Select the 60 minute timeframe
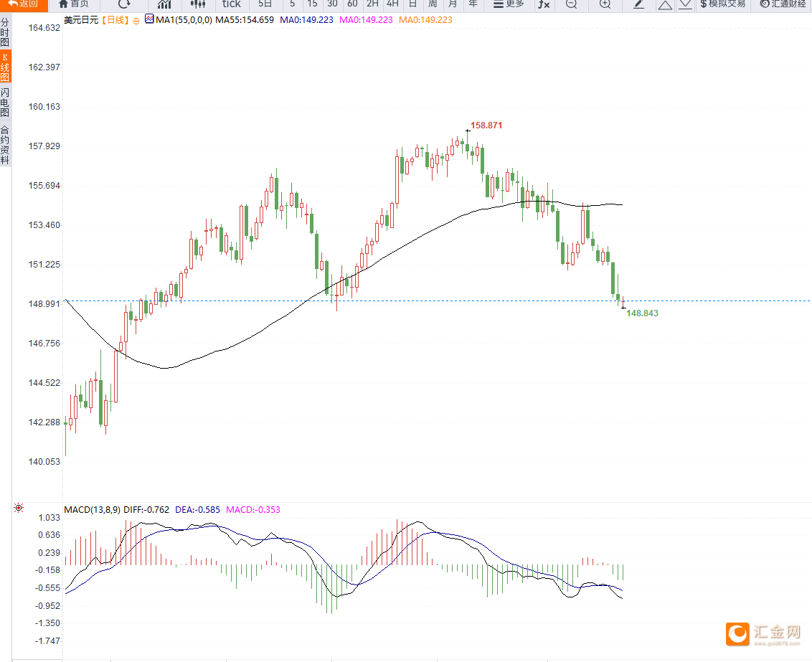 point(353,4)
